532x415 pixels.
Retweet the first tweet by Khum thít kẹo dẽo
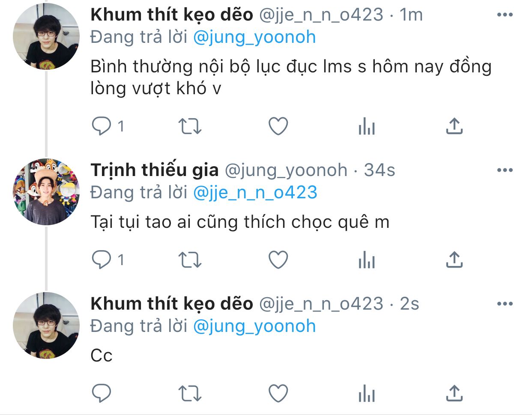190,126
